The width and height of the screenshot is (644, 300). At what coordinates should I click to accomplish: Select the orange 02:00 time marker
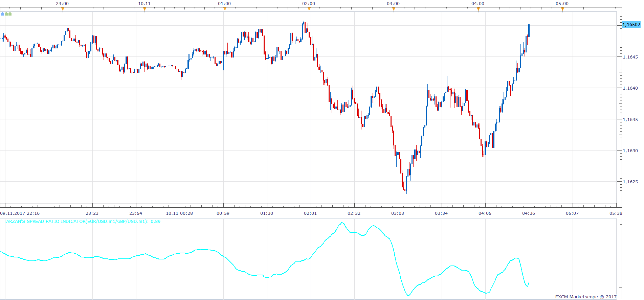coord(309,9)
